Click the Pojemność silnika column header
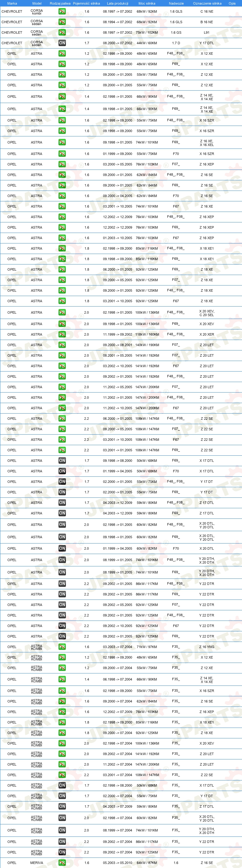 [x=86, y=3]
